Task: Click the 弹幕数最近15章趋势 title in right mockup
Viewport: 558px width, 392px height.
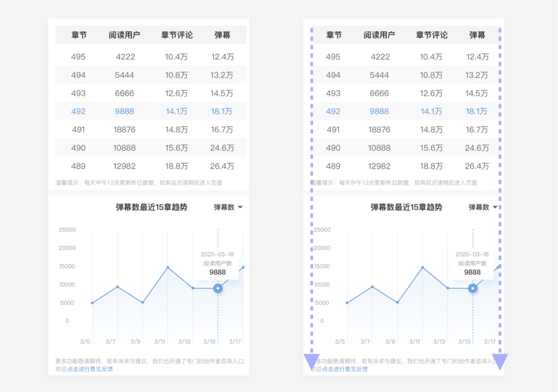Action: coord(406,207)
